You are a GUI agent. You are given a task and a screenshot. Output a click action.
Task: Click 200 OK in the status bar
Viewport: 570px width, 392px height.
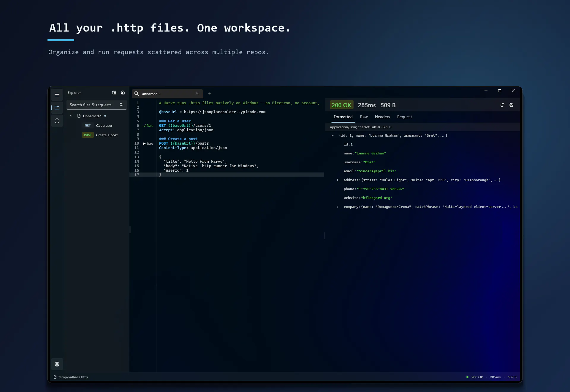tap(477, 377)
